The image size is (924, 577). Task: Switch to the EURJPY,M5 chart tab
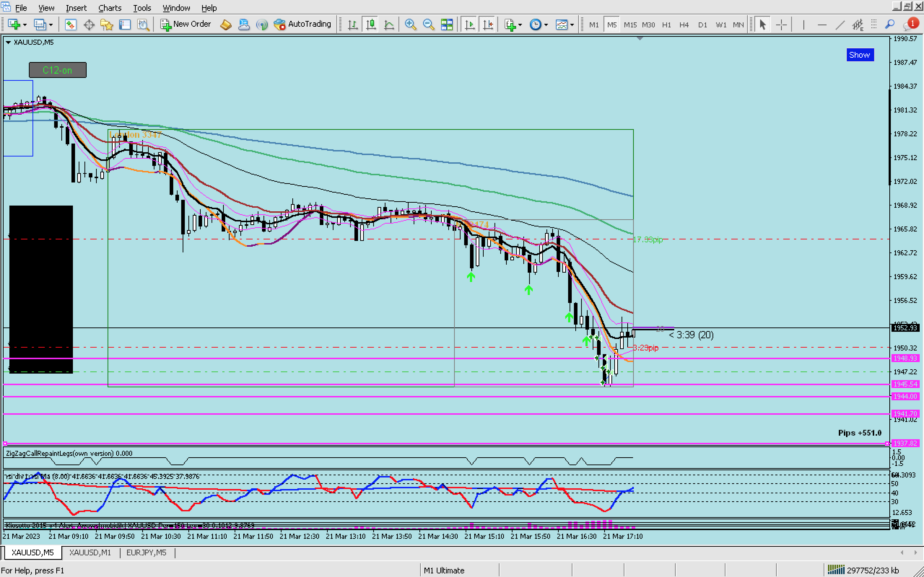(146, 552)
